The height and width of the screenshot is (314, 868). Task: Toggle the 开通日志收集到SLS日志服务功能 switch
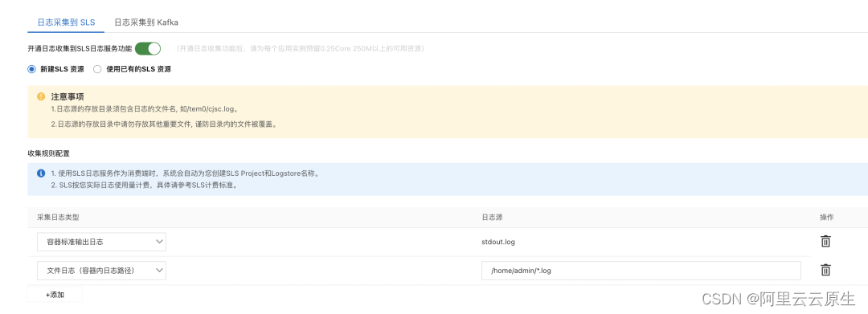(148, 49)
